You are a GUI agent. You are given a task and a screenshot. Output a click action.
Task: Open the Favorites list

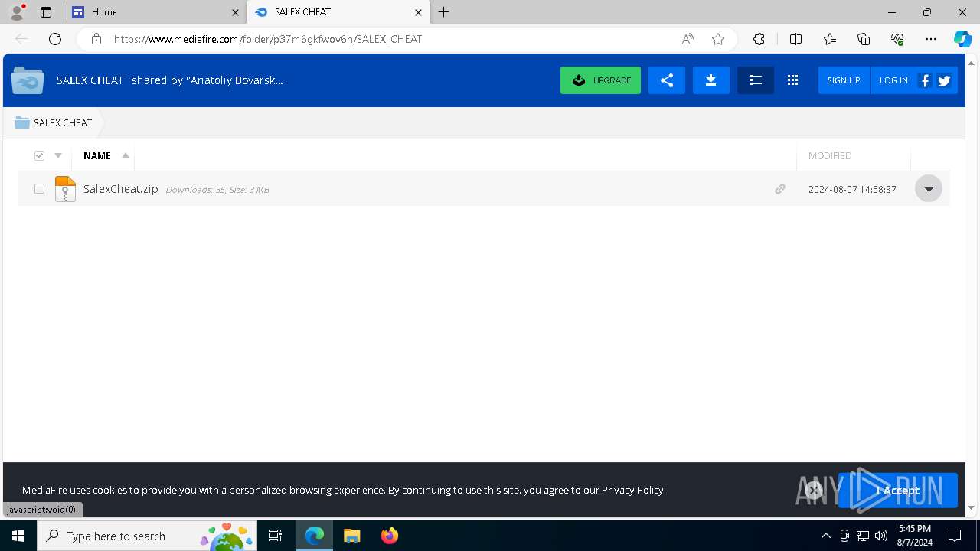(x=830, y=39)
